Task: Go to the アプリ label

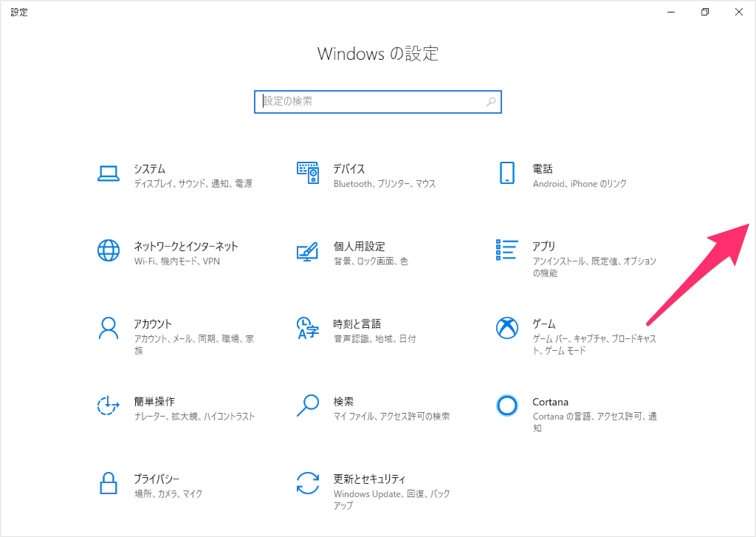Action: click(x=544, y=246)
